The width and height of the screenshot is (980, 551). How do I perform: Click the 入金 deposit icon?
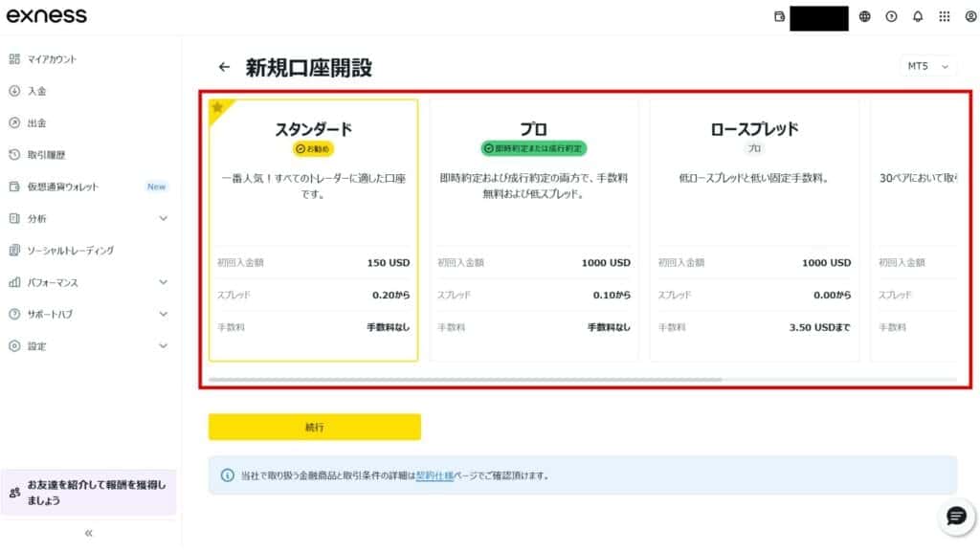(x=14, y=91)
